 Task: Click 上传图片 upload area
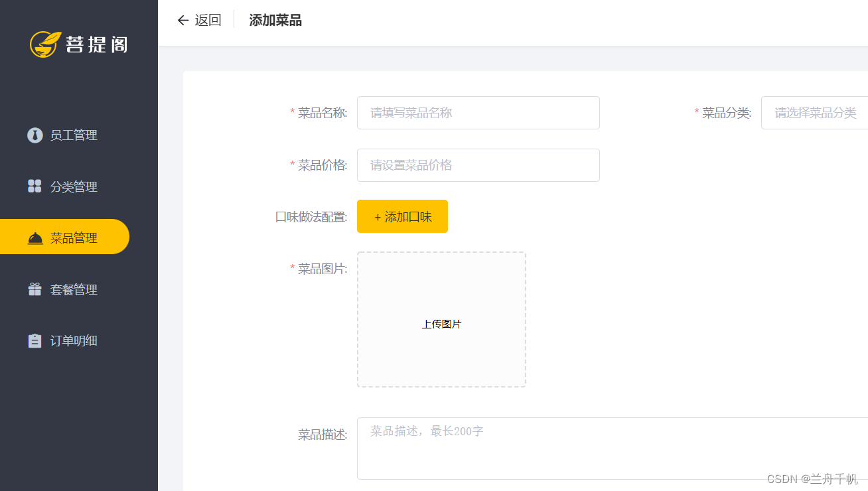pos(441,319)
